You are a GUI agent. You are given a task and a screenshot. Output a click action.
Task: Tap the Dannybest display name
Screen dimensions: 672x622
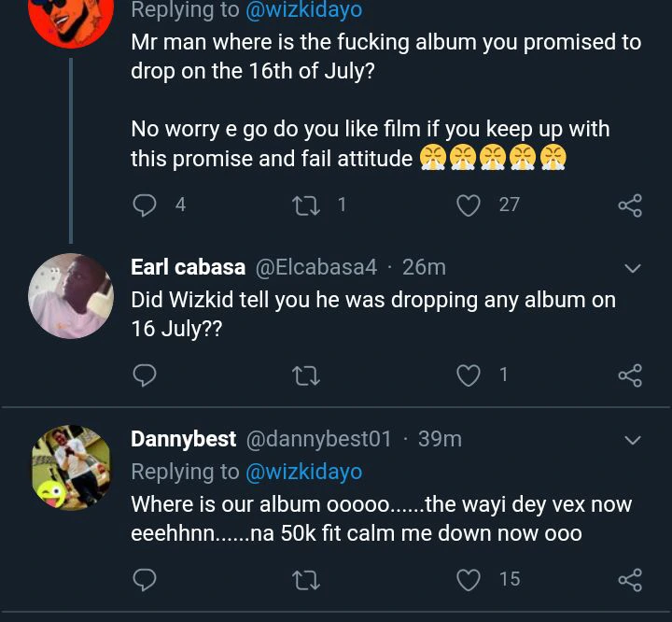click(184, 439)
